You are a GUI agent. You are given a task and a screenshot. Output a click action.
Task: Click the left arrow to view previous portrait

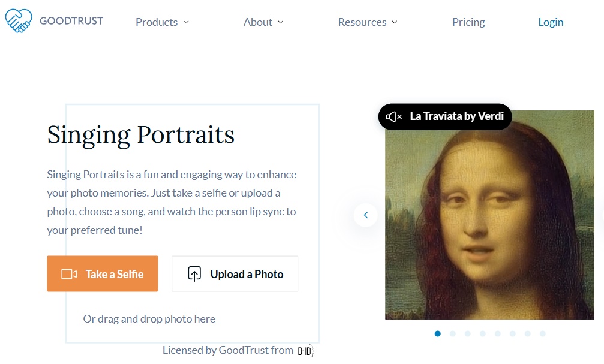(366, 215)
